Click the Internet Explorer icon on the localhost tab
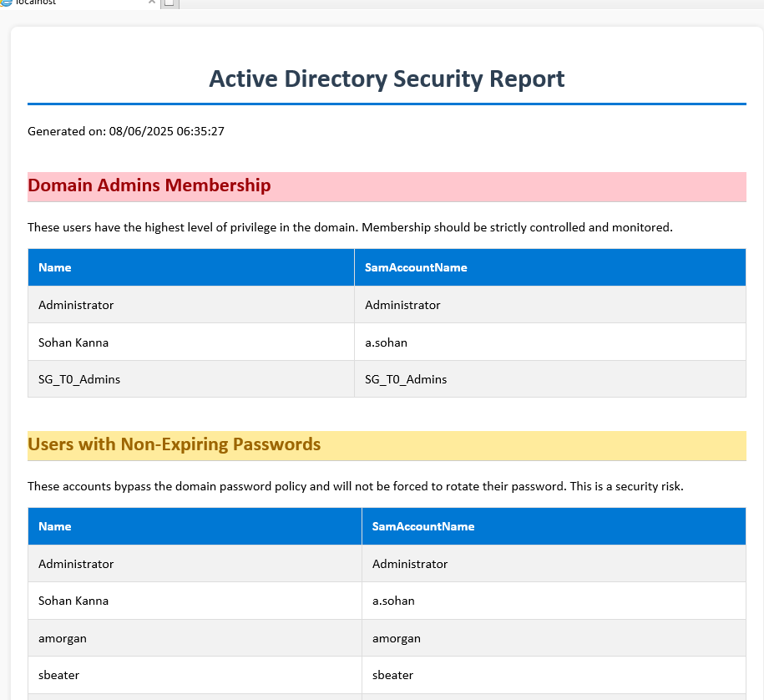Image resolution: width=764 pixels, height=700 pixels. pos(6,3)
